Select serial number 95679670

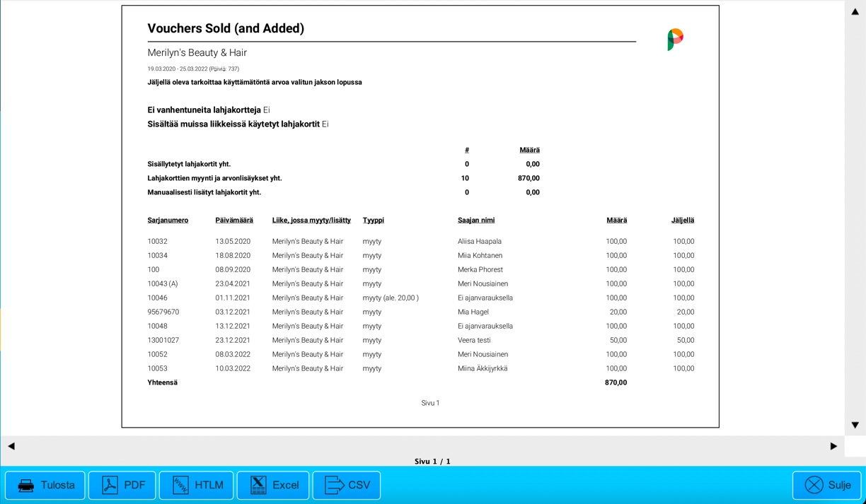click(x=163, y=312)
